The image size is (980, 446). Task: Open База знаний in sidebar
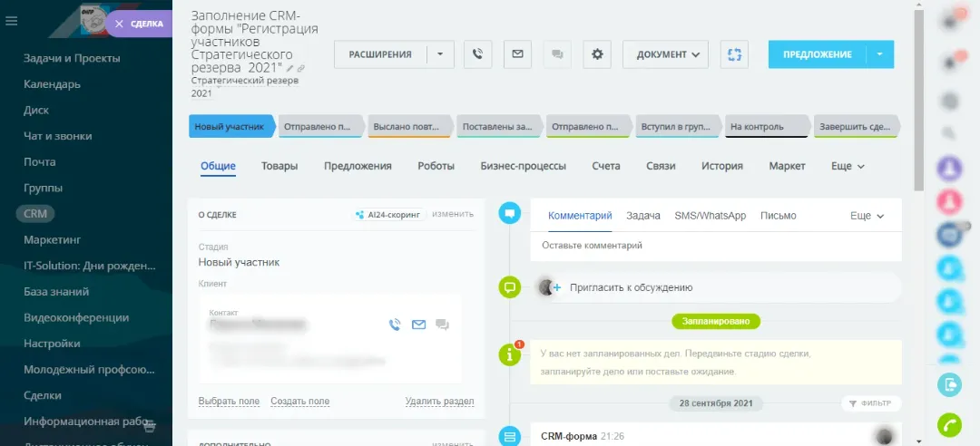tap(56, 292)
